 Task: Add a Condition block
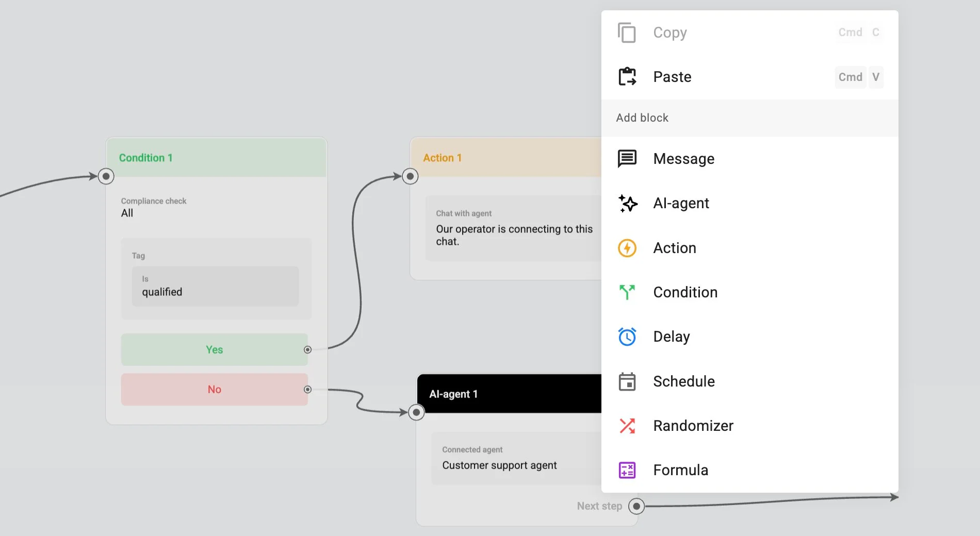pos(750,292)
